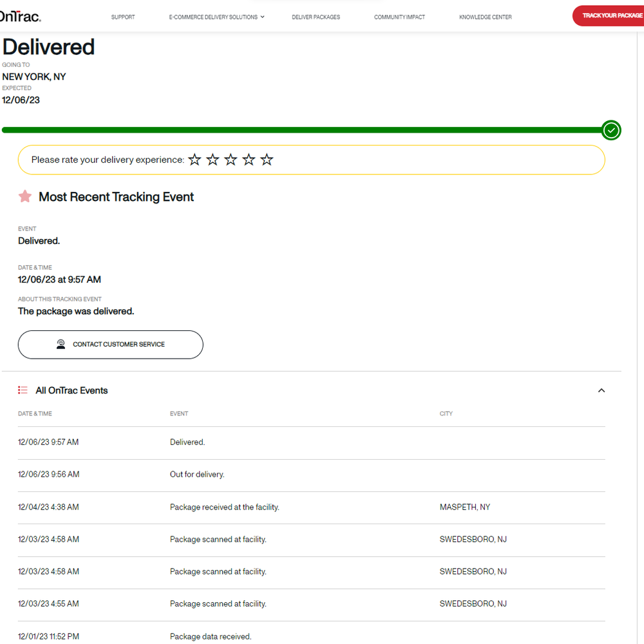The height and width of the screenshot is (644, 644).
Task: Click SWEDESBORO, NJ in the 4:55 AM row
Action: (473, 603)
